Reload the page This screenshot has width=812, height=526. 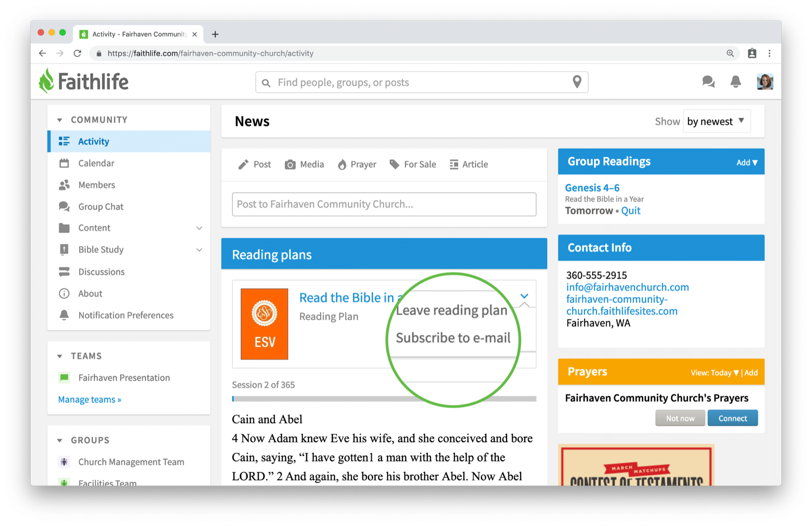tap(78, 53)
